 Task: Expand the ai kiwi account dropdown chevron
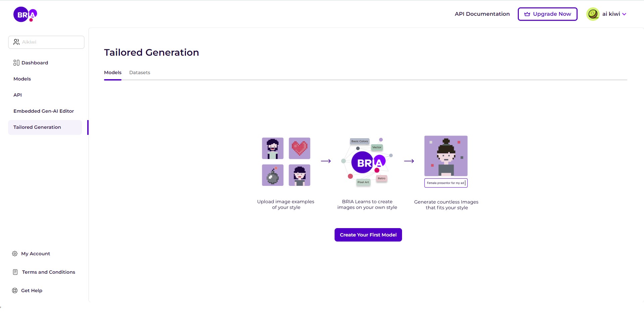click(624, 14)
